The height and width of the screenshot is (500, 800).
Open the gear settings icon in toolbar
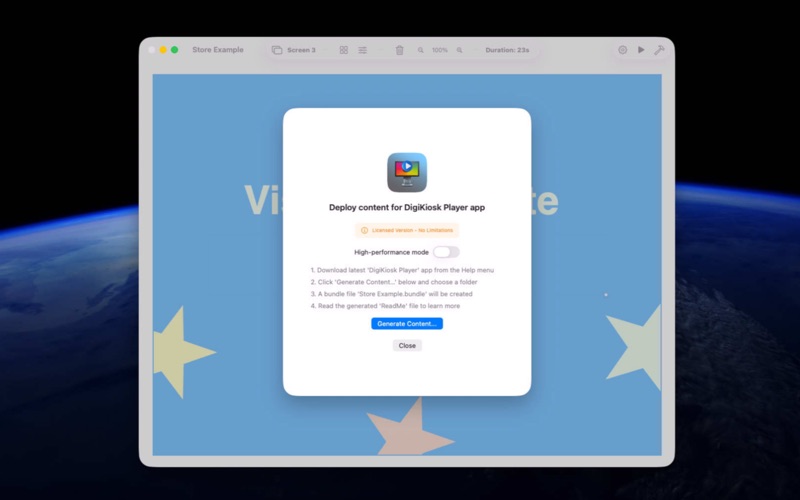point(622,50)
